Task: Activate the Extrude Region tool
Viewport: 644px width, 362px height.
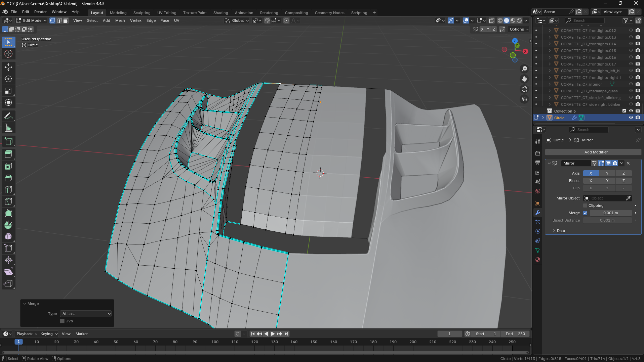Action: click(x=8, y=154)
